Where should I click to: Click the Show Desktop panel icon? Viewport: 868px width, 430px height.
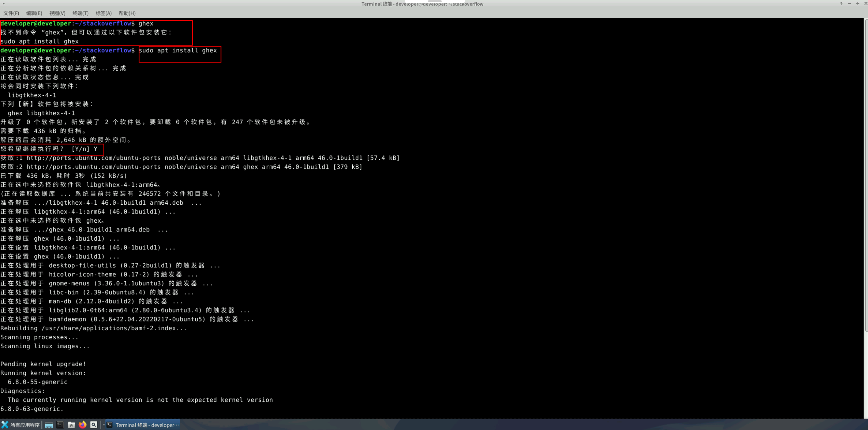[49, 425]
